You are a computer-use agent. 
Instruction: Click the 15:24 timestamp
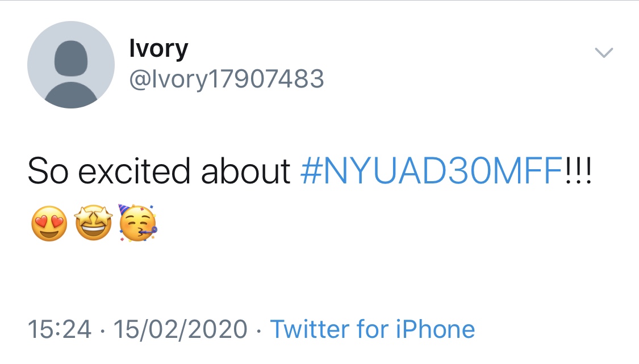pos(59,329)
